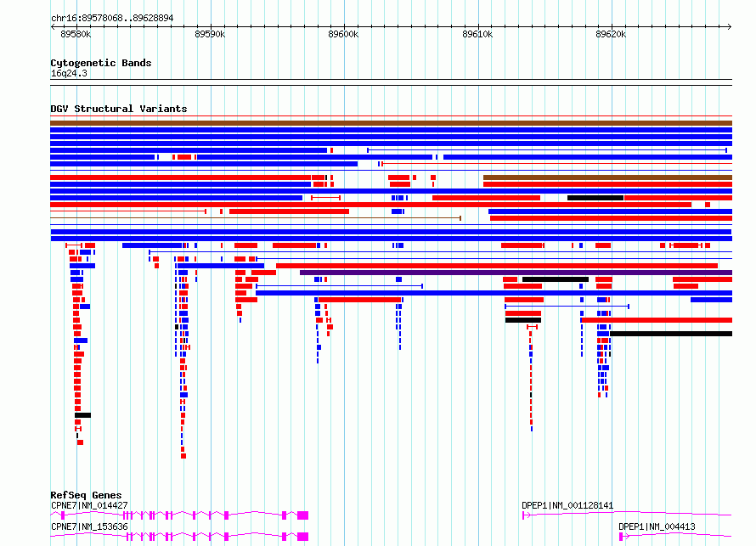Click the thin brown variant line with end cap
The image size is (756, 546).
coord(256,218)
